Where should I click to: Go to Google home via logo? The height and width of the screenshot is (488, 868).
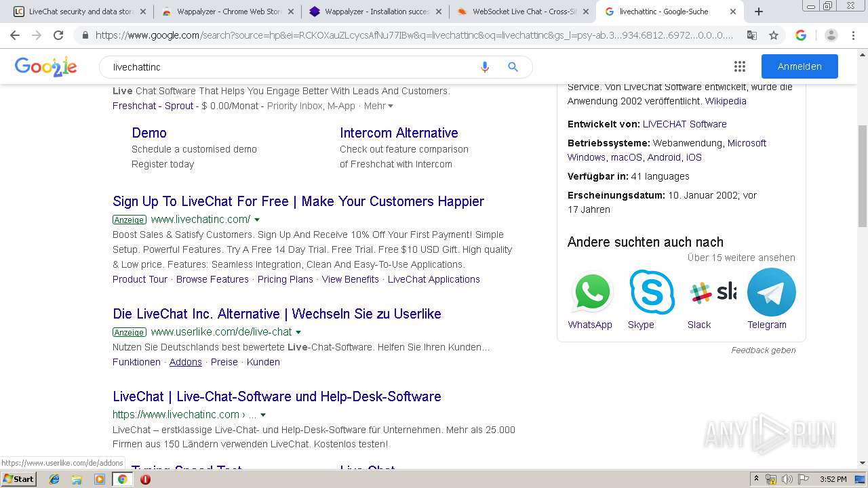click(x=45, y=66)
